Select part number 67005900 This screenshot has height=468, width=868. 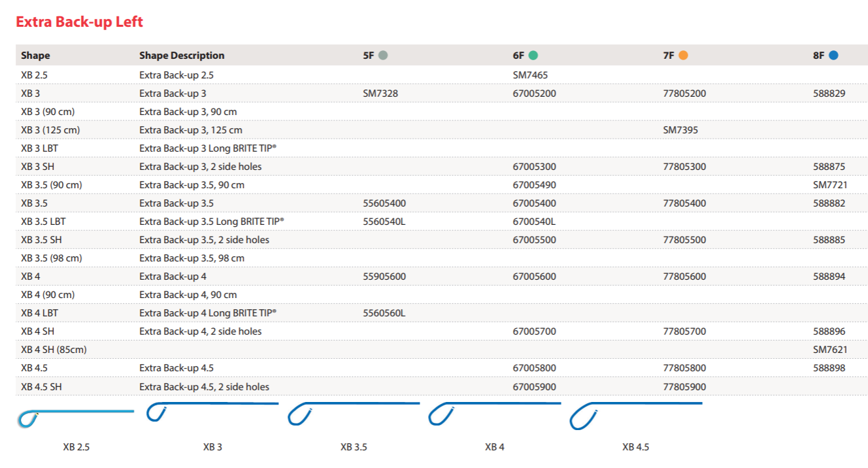pyautogui.click(x=535, y=387)
